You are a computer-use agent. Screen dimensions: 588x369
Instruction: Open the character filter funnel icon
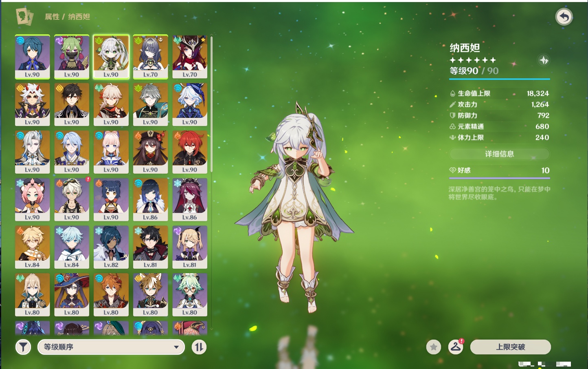[23, 347]
